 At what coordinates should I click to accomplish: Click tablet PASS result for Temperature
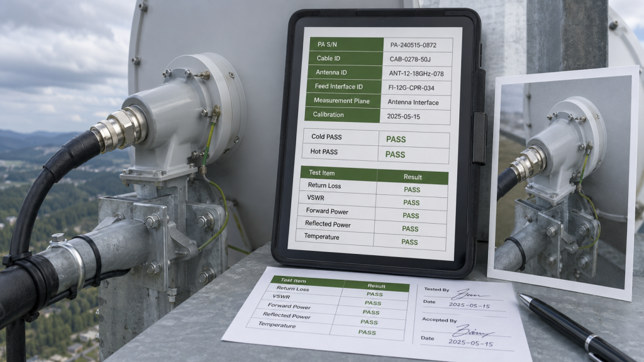coord(409,242)
